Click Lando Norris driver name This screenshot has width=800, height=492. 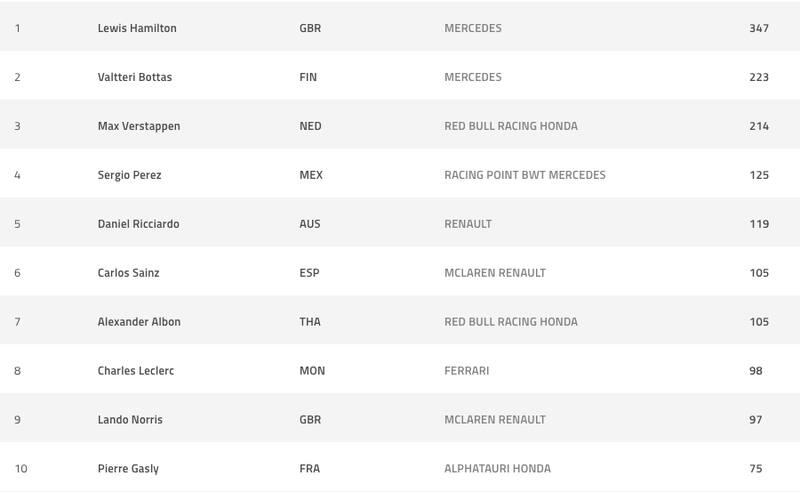pyautogui.click(x=130, y=420)
